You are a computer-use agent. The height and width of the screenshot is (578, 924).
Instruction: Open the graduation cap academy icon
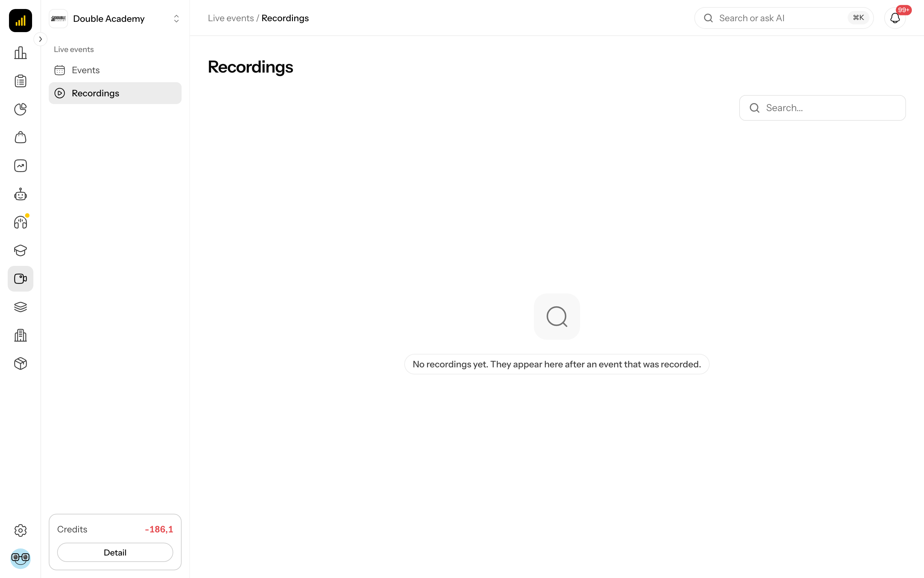click(x=20, y=250)
